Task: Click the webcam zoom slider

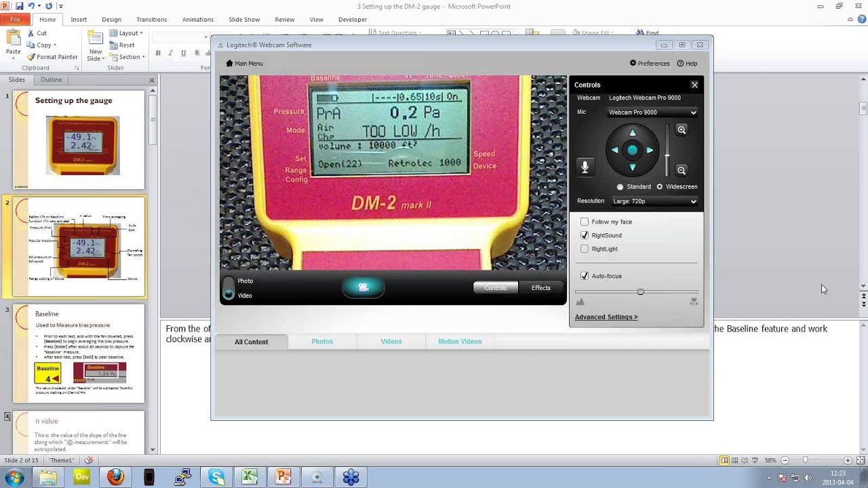Action: pos(667,150)
